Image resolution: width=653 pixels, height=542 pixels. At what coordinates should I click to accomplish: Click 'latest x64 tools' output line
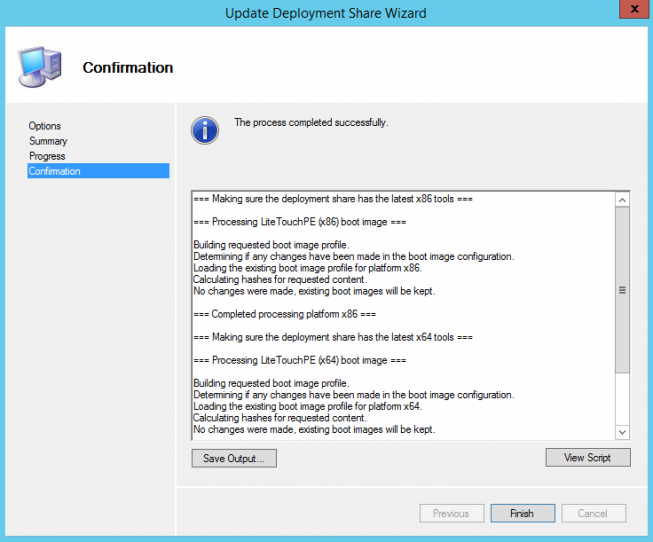click(x=333, y=337)
